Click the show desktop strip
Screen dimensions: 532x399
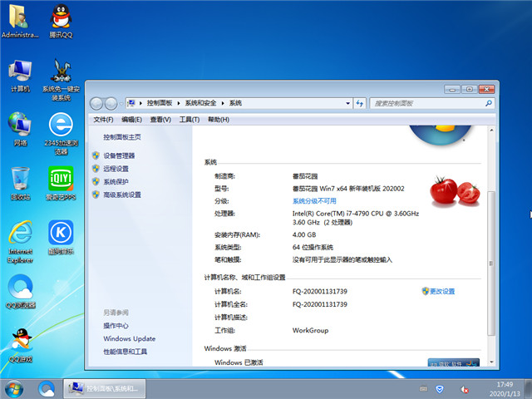529,389
